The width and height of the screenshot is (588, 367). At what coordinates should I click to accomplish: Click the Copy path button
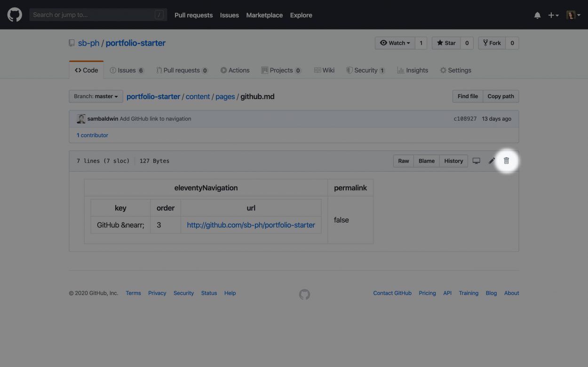[501, 96]
